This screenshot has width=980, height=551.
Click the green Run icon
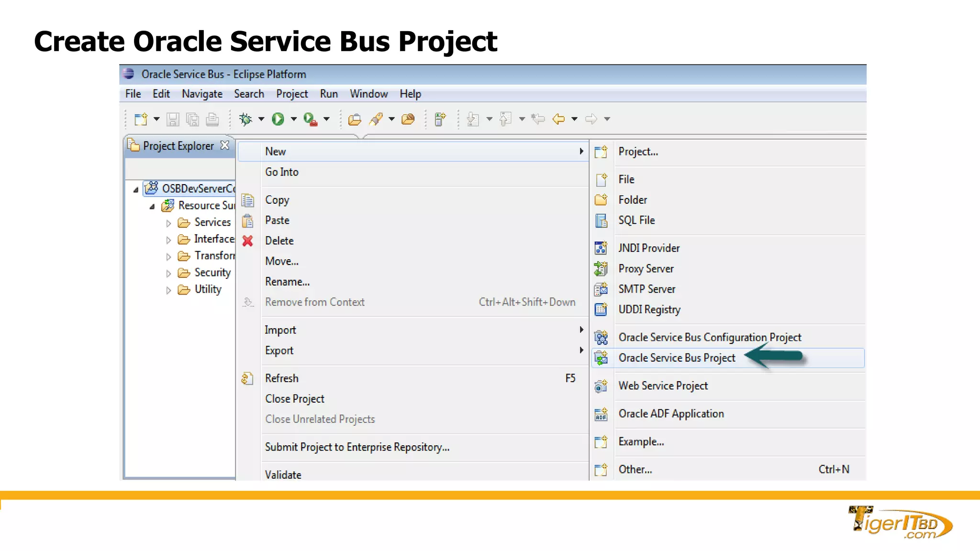click(278, 119)
